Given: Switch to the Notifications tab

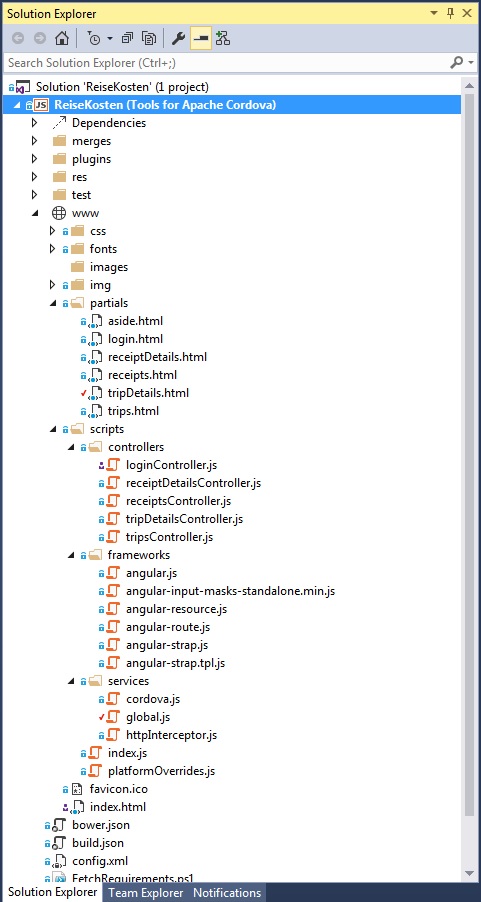Looking at the screenshot, I should (227, 893).
